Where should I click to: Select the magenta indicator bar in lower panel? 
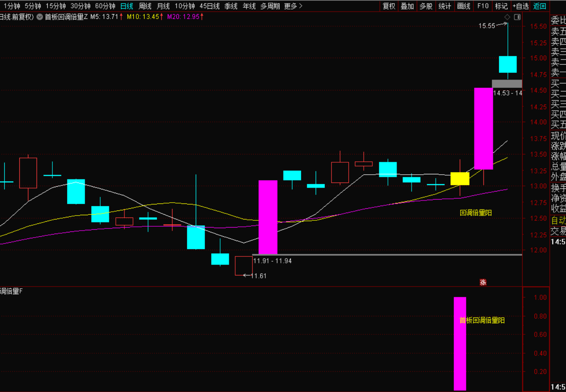(460, 343)
